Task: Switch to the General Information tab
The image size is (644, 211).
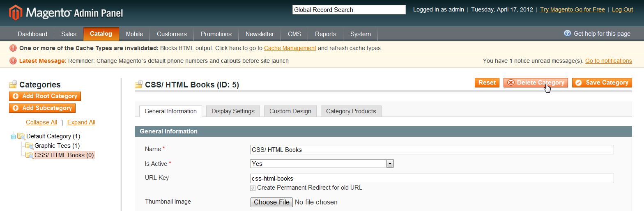Action: [x=171, y=111]
